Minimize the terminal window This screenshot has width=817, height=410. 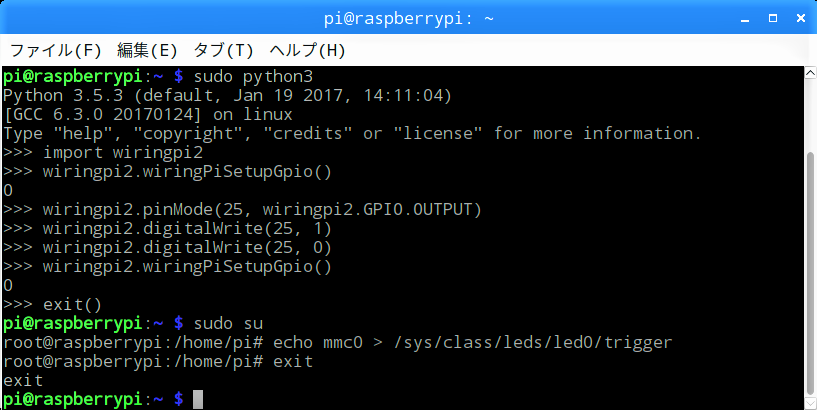[745, 19]
